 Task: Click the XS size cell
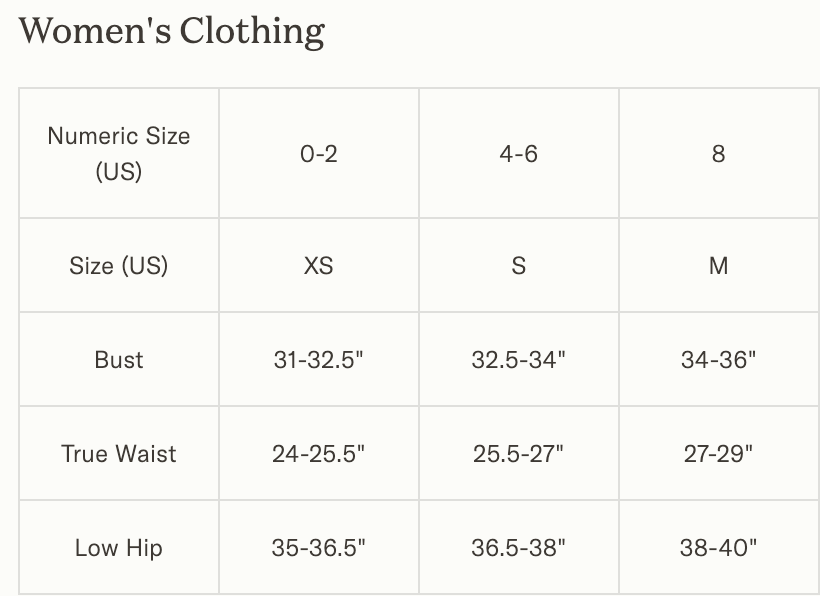pyautogui.click(x=319, y=266)
